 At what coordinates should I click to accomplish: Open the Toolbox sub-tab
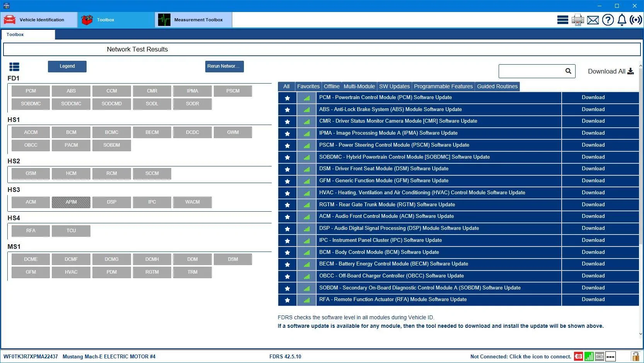[28, 34]
